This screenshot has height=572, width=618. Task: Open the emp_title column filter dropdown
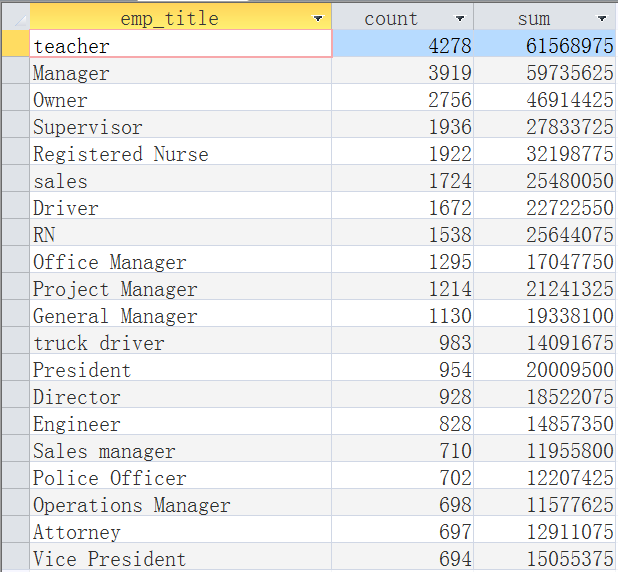[x=318, y=19]
